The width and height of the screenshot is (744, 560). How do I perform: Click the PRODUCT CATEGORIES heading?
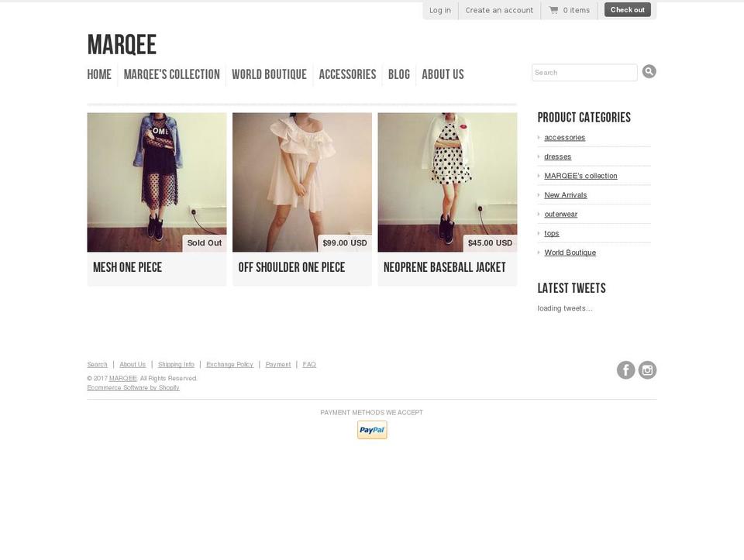tap(584, 118)
